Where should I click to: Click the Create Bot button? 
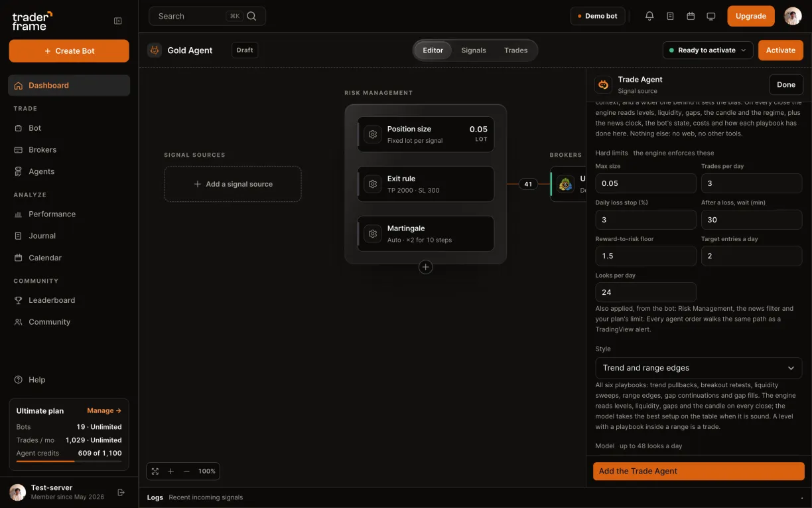click(x=69, y=51)
